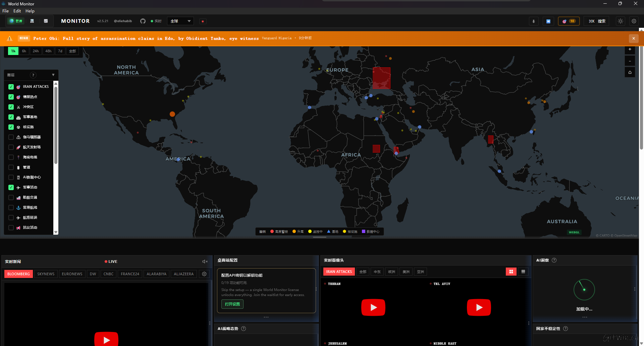Switch to the laptop/tech variant icon
Viewport: 644px width, 346px height.
click(x=32, y=21)
